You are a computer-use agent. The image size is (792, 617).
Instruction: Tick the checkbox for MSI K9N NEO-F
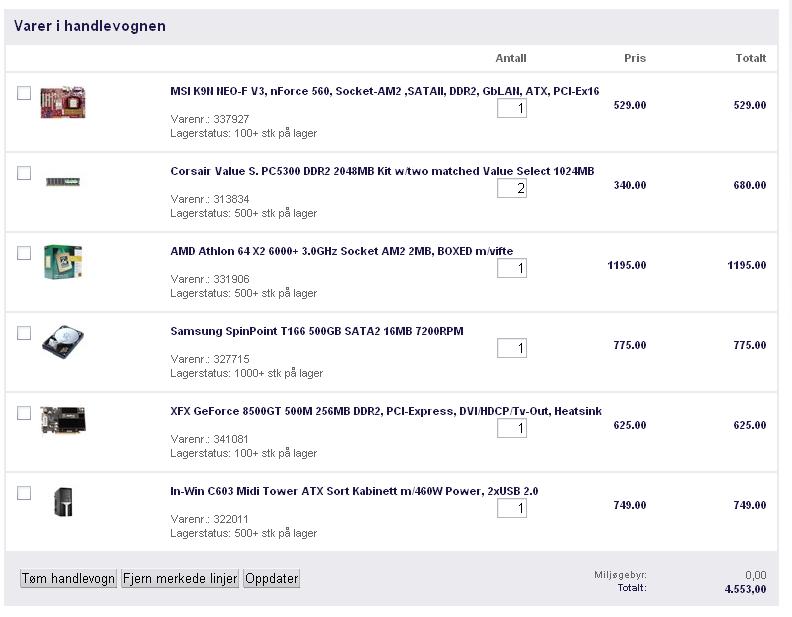tap(24, 93)
